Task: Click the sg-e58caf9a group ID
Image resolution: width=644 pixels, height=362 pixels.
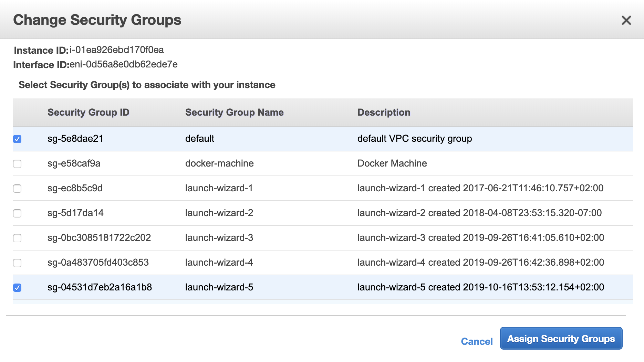Action: pos(74,163)
